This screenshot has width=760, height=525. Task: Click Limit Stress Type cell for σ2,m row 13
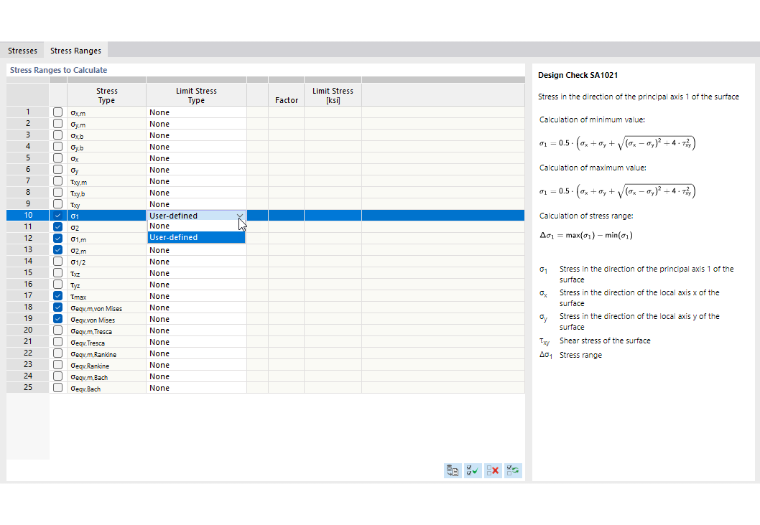point(196,250)
